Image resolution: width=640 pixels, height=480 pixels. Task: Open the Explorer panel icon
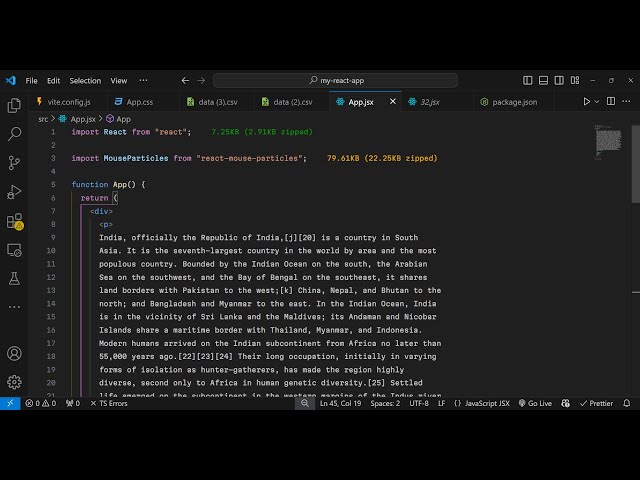pyautogui.click(x=14, y=105)
